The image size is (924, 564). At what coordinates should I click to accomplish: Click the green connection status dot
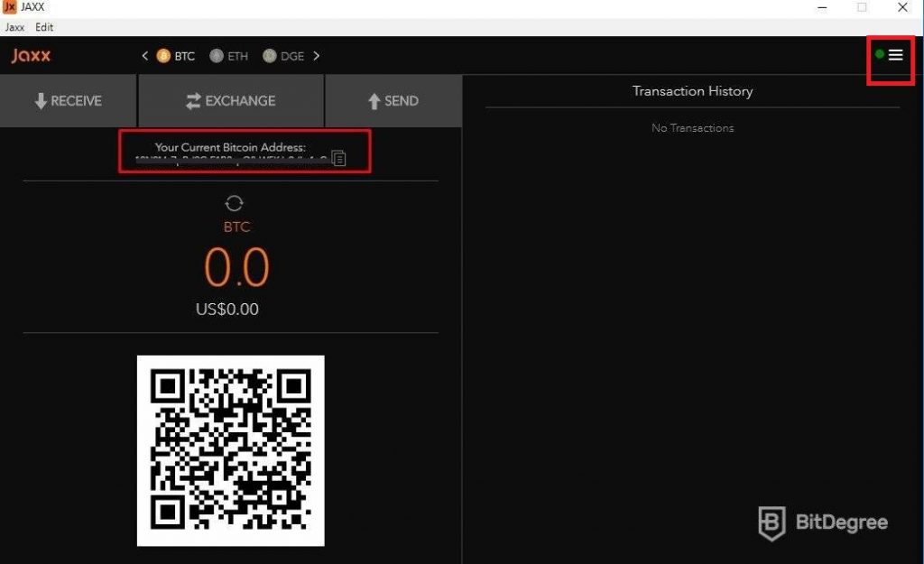tap(879, 54)
